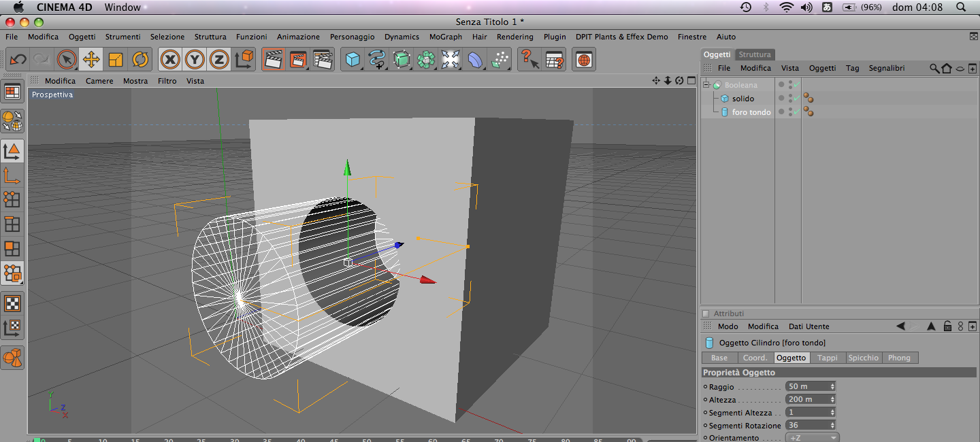Render to Picture Viewer icon
The width and height of the screenshot is (980, 442).
point(297,60)
